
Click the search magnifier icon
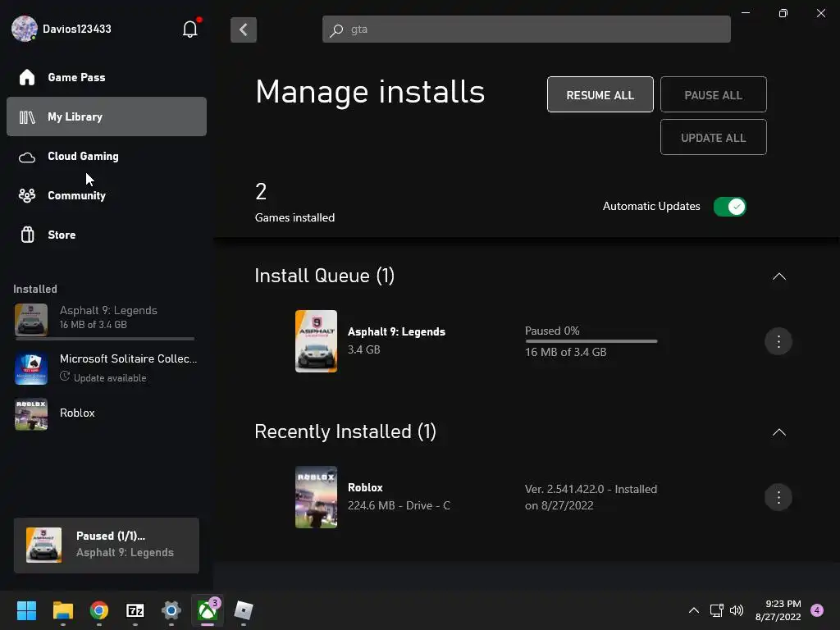pos(336,30)
